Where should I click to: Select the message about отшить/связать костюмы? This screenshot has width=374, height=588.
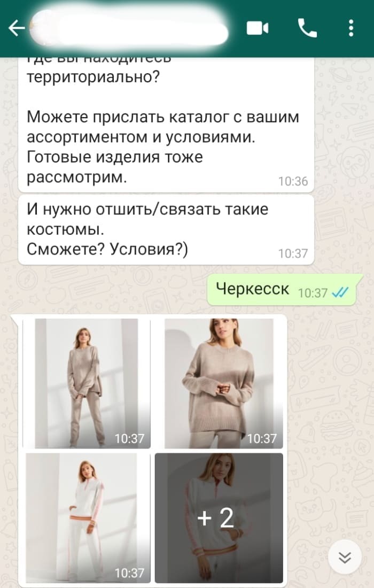tap(166, 229)
